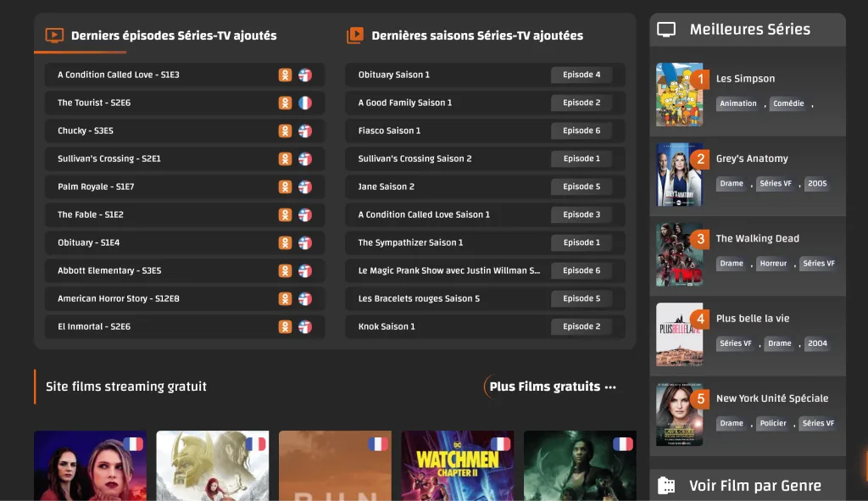Click the orange icon on the Chucky S3E5 row
This screenshot has height=501, width=868.
(286, 131)
